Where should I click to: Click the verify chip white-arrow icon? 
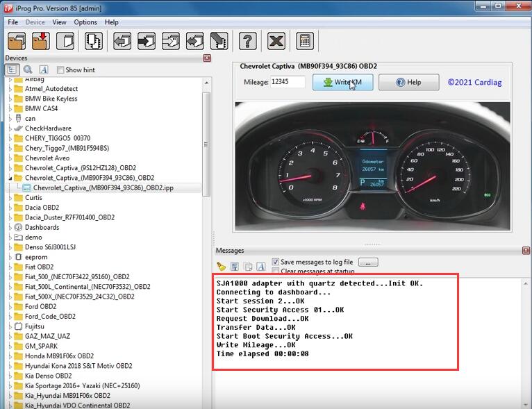point(171,41)
